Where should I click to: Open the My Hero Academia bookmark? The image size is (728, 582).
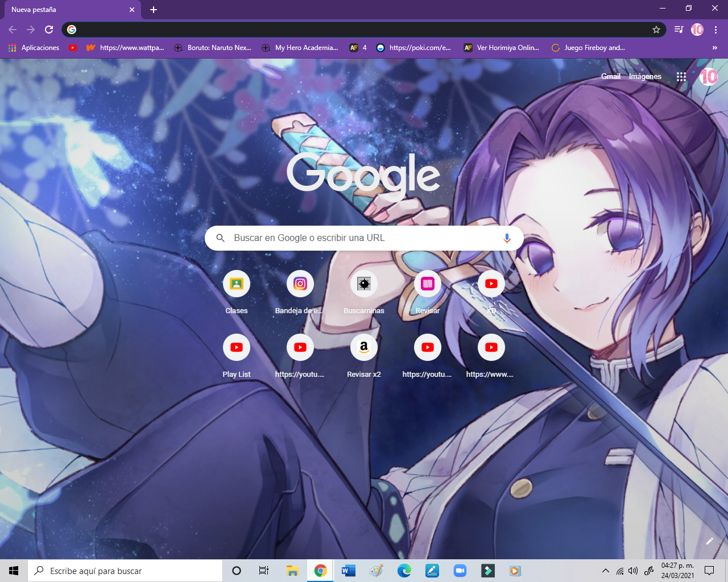point(300,48)
